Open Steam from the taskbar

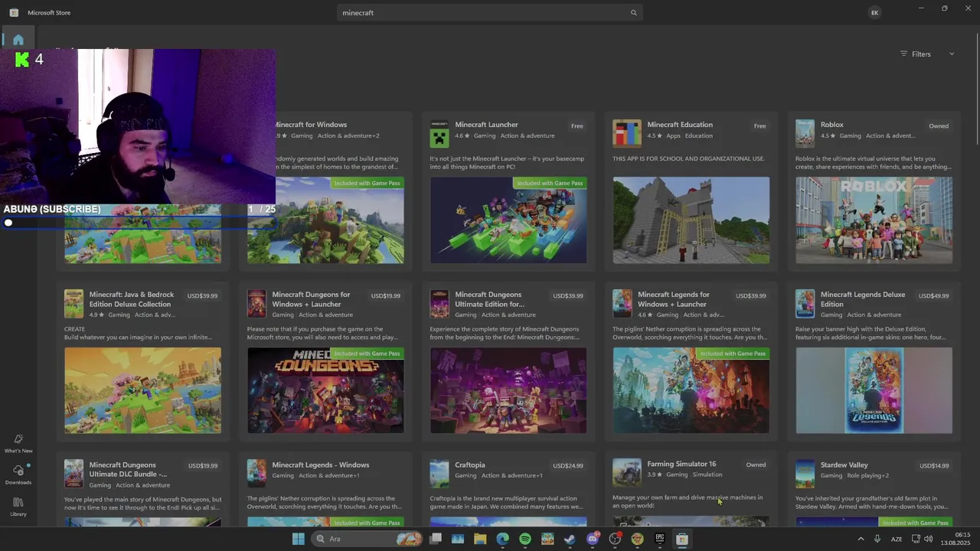click(570, 539)
